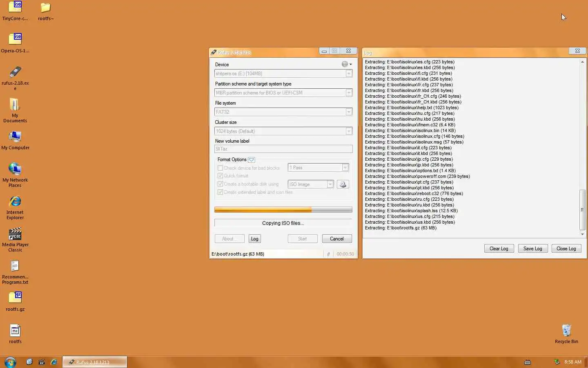The image size is (588, 368).
Task: Open the Partition scheme dropdown
Action: (x=283, y=93)
